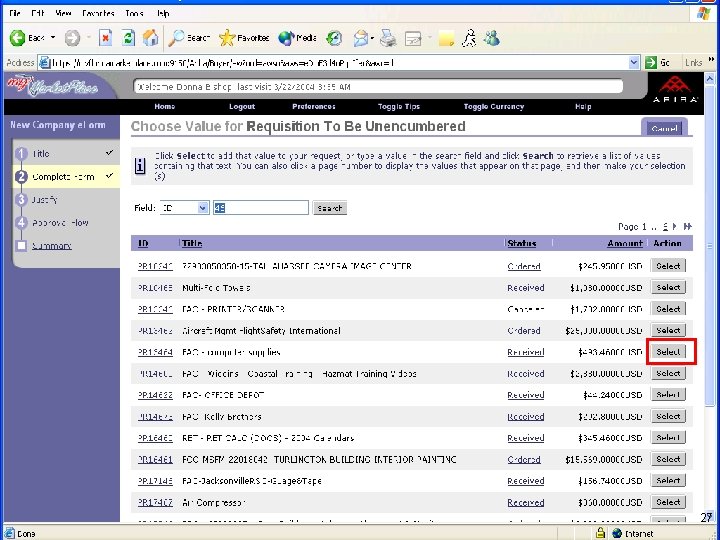The image size is (720, 540).
Task: Click the padlock security icon in status bar
Action: coord(600,533)
